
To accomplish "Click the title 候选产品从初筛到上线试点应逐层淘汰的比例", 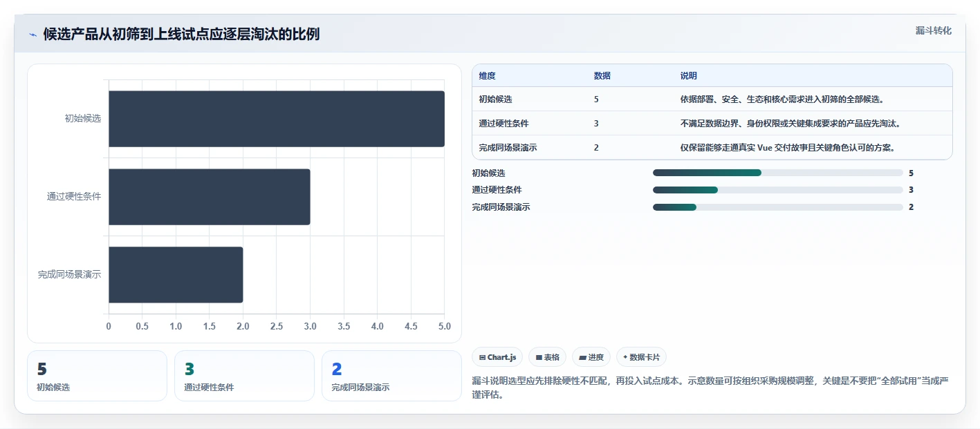I will [x=181, y=35].
